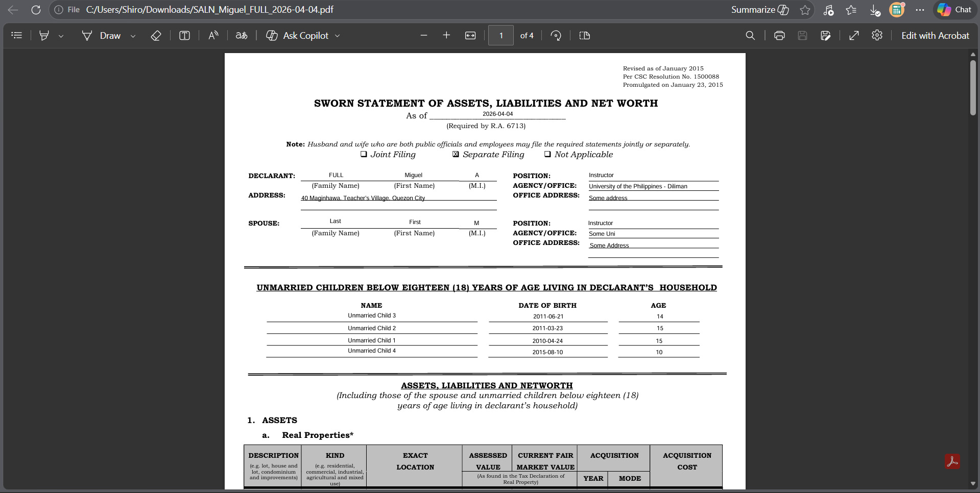Click the page number input field

pos(501,35)
